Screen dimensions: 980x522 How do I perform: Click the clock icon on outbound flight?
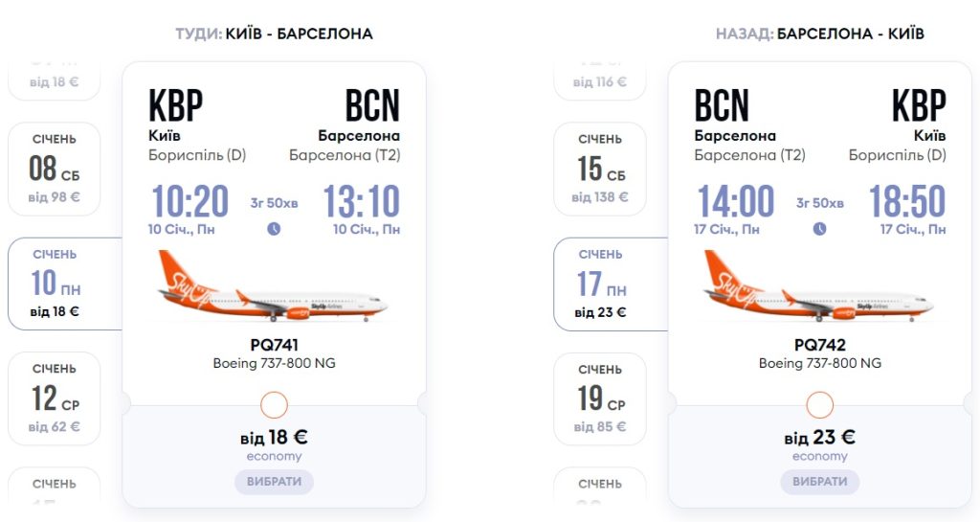pos(274,229)
